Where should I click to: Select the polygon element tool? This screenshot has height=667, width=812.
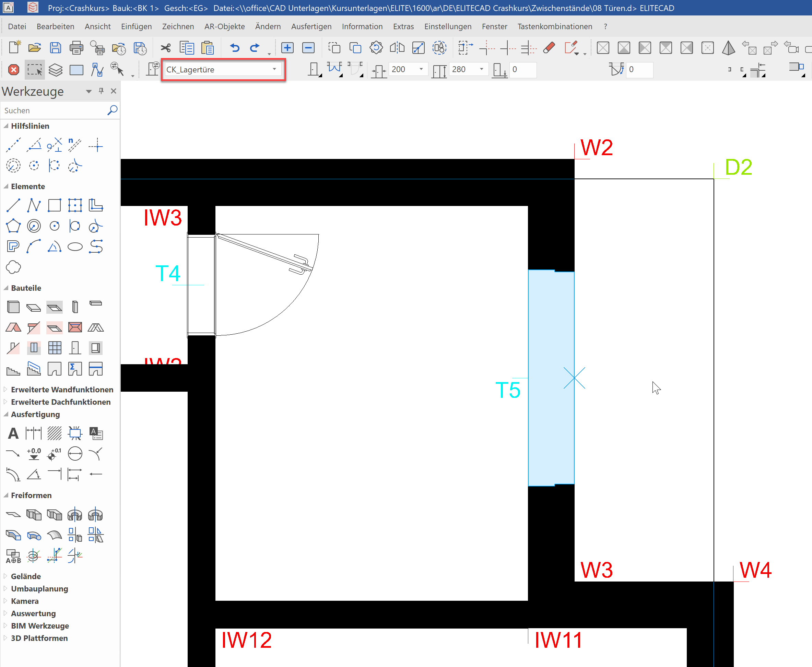coord(13,226)
